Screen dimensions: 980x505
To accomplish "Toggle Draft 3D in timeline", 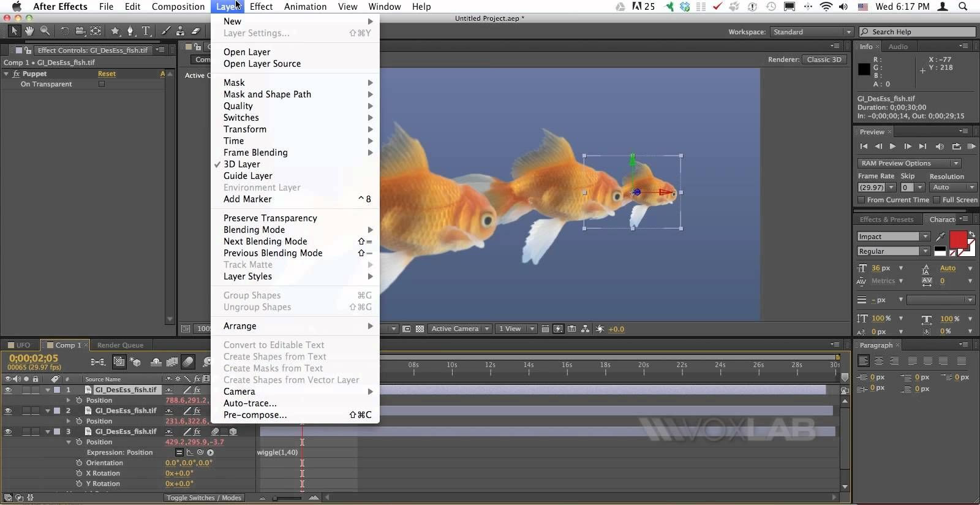I will [135, 362].
